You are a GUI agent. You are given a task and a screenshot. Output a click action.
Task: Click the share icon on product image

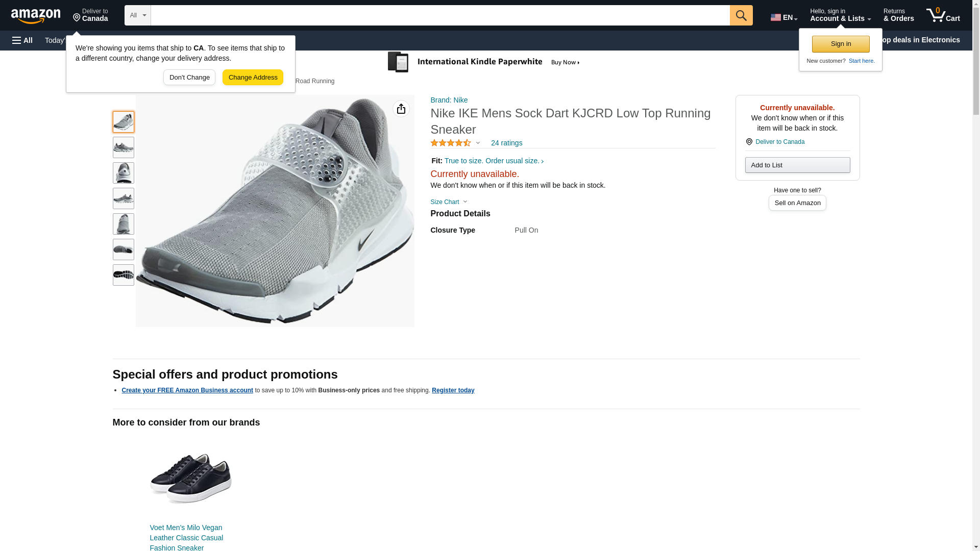tap(401, 109)
